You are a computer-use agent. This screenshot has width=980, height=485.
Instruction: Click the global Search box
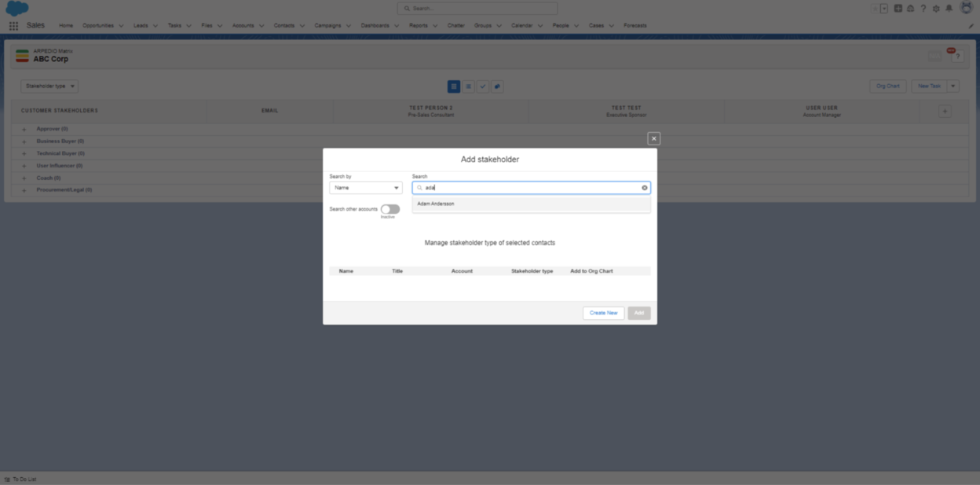point(477,9)
